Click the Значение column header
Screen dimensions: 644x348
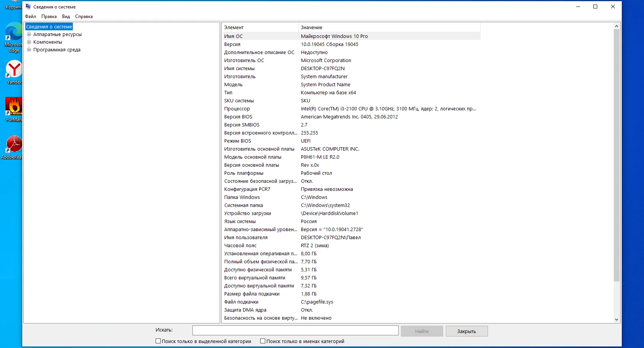(x=389, y=28)
